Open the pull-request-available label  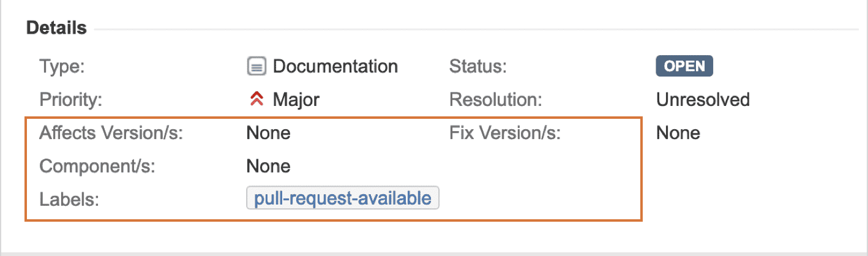click(343, 198)
